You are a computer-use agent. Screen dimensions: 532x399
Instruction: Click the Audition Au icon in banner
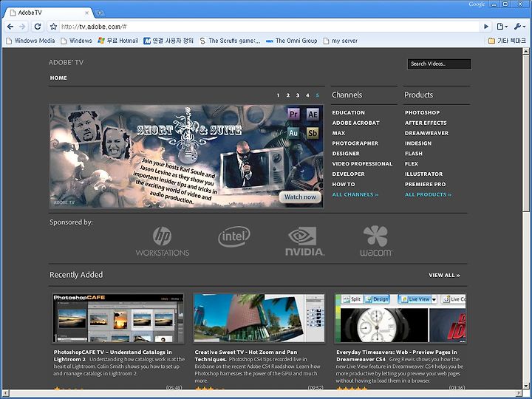[x=293, y=133]
